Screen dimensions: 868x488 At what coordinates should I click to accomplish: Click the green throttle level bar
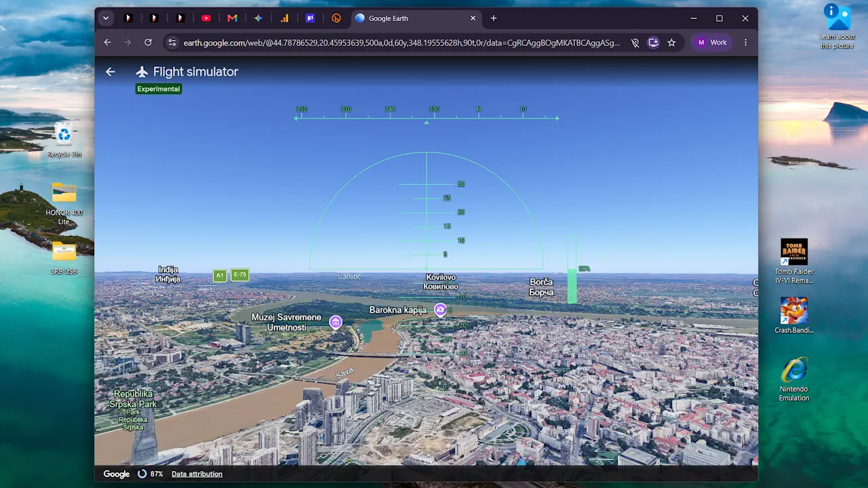[x=572, y=286]
